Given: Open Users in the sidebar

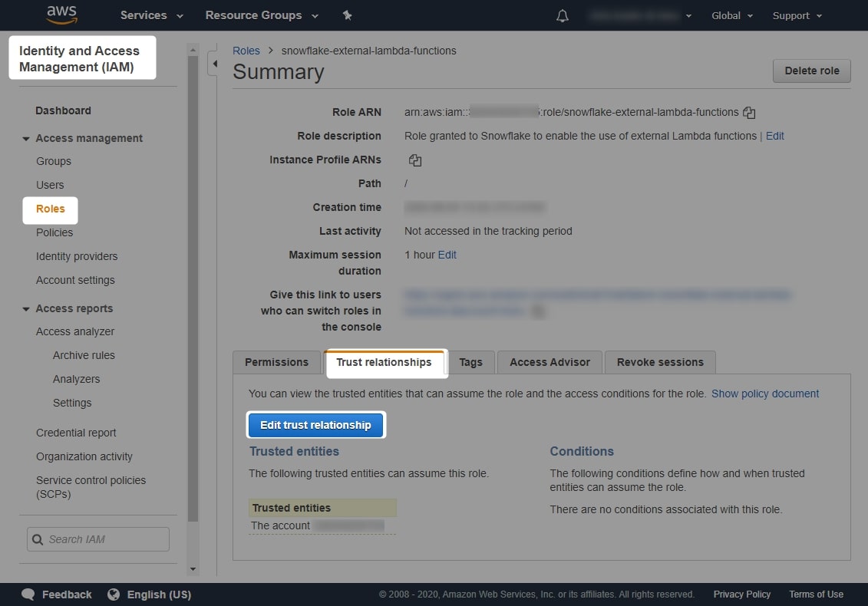Looking at the screenshot, I should coord(50,186).
